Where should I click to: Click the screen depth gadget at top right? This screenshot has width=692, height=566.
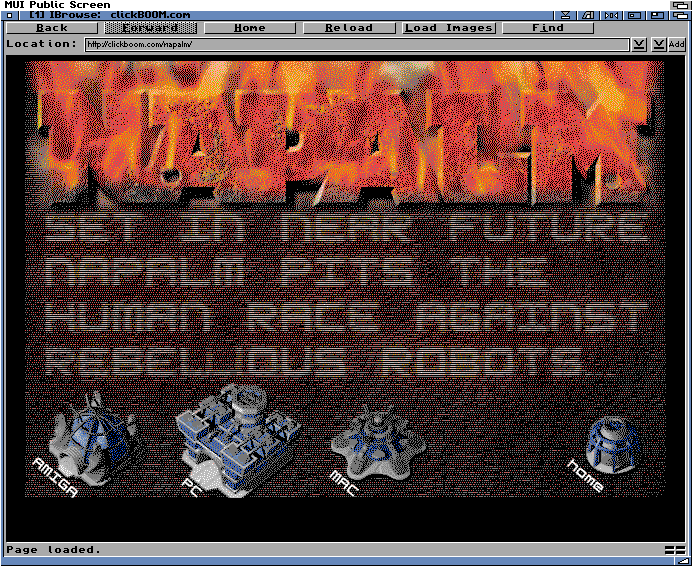(681, 5)
